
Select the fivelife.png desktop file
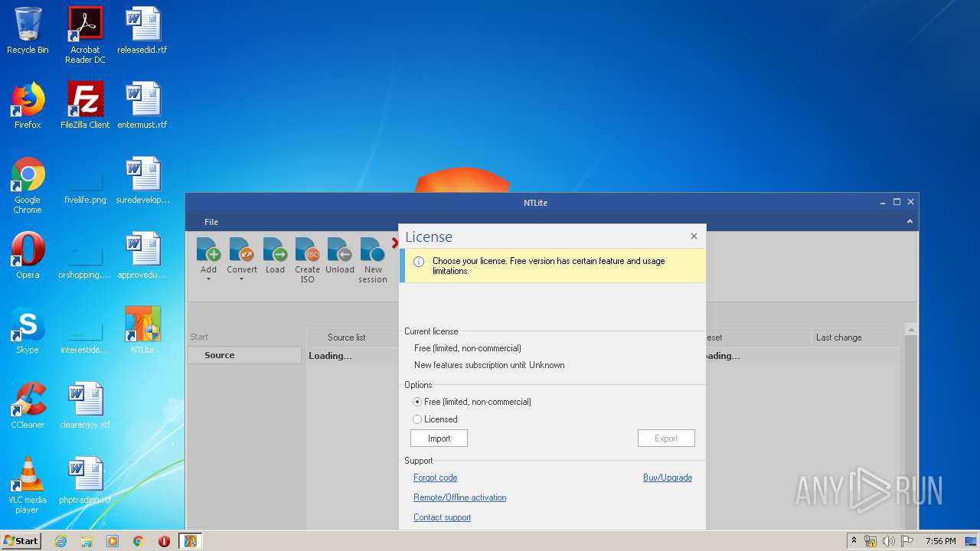tap(85, 187)
